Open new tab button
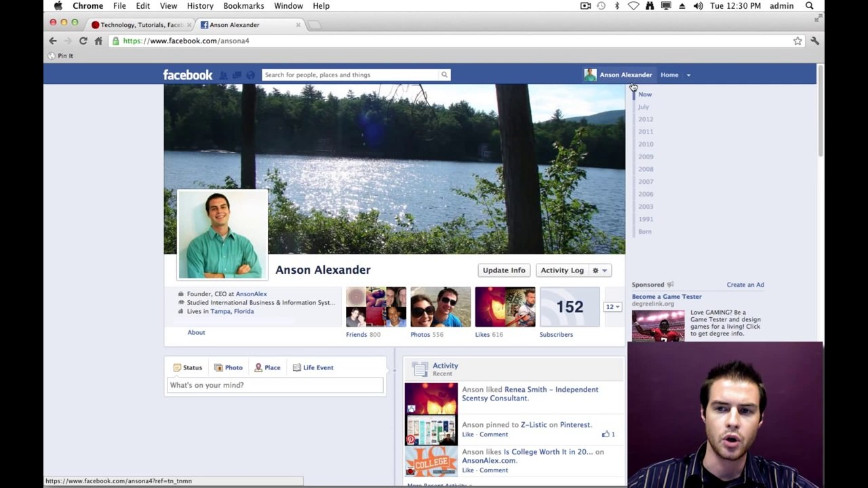 [314, 25]
